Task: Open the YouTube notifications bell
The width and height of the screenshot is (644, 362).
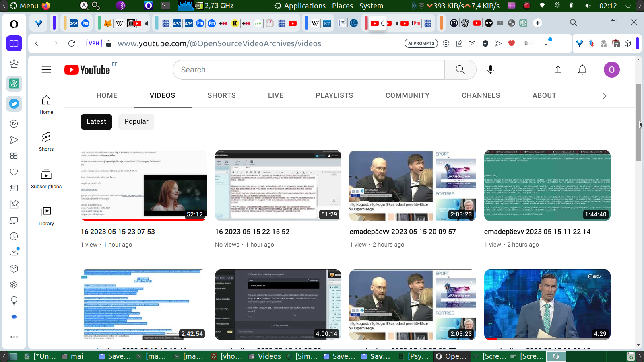Action: coord(582,70)
